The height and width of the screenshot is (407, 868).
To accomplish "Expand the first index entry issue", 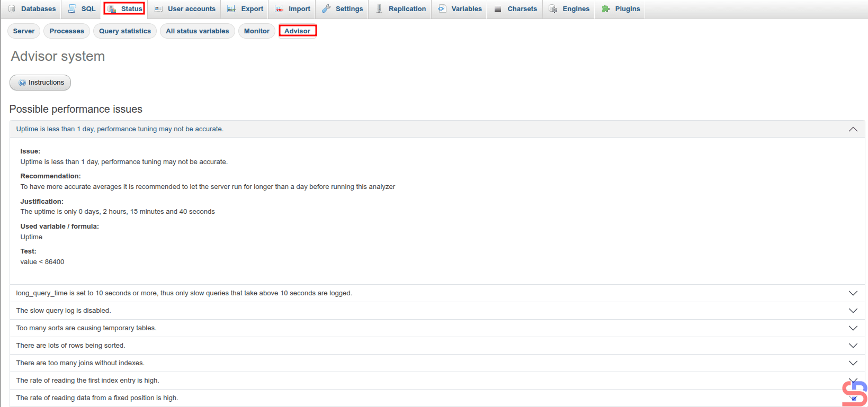I will click(852, 381).
